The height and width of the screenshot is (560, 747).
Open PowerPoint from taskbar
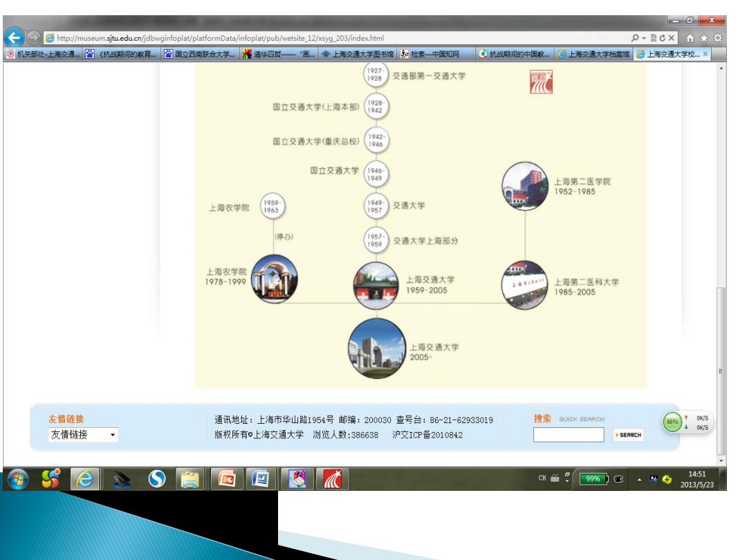tap(227, 478)
